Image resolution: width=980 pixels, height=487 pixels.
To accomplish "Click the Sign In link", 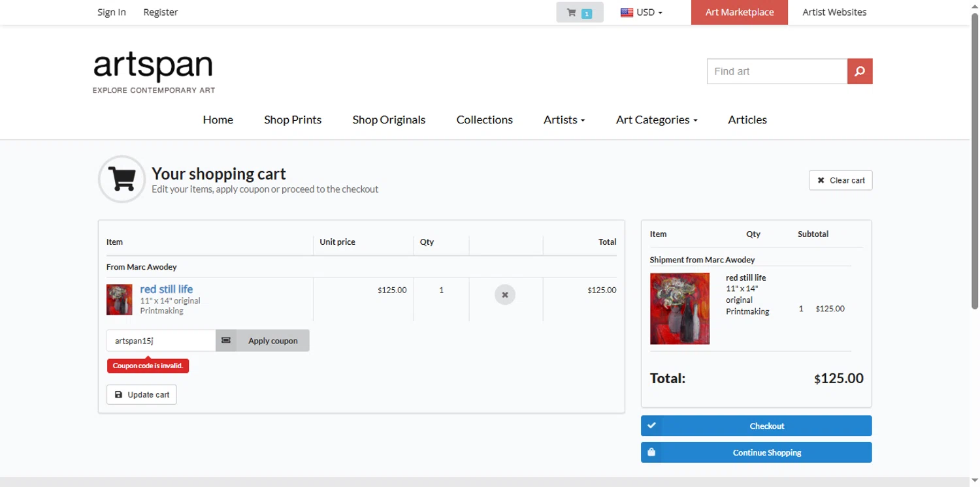I will (x=112, y=12).
